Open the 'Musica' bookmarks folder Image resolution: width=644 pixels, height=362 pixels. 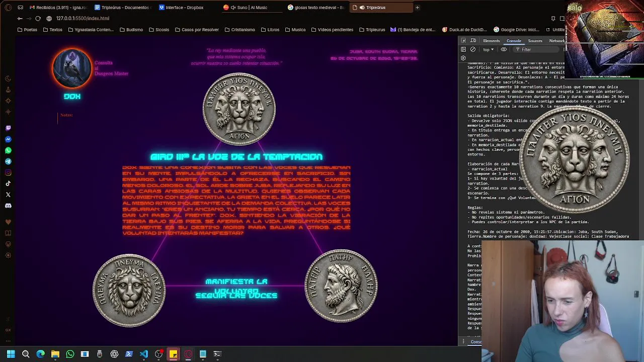pos(295,30)
